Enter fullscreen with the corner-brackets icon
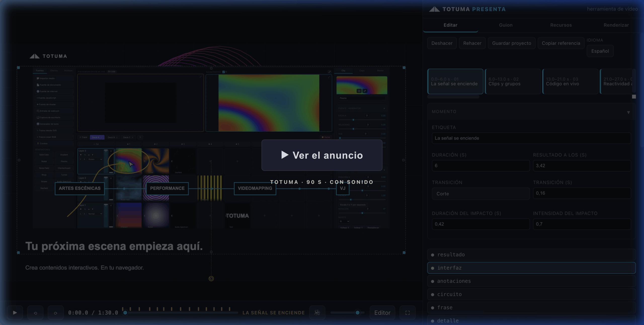644x325 pixels. coord(408,313)
